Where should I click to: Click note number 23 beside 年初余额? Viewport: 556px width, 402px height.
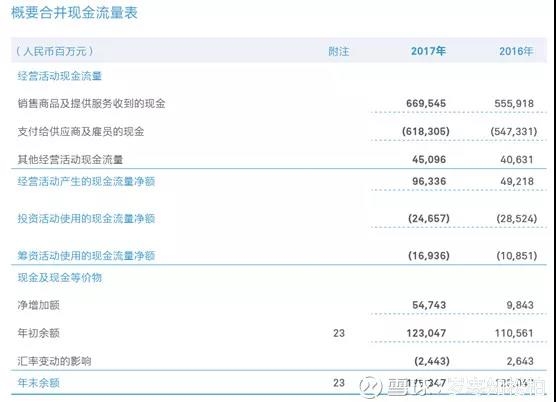[339, 333]
